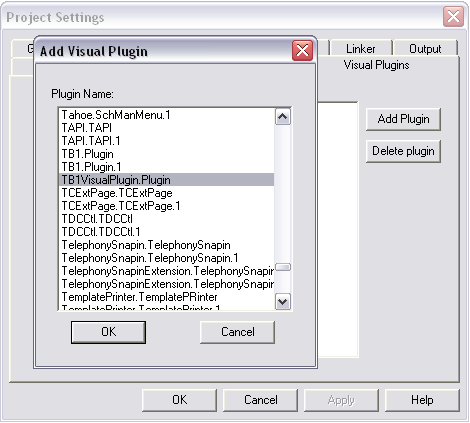Select TelephonySnapin.TelephonySnapin entry
The height and width of the screenshot is (423, 470).
(166, 245)
